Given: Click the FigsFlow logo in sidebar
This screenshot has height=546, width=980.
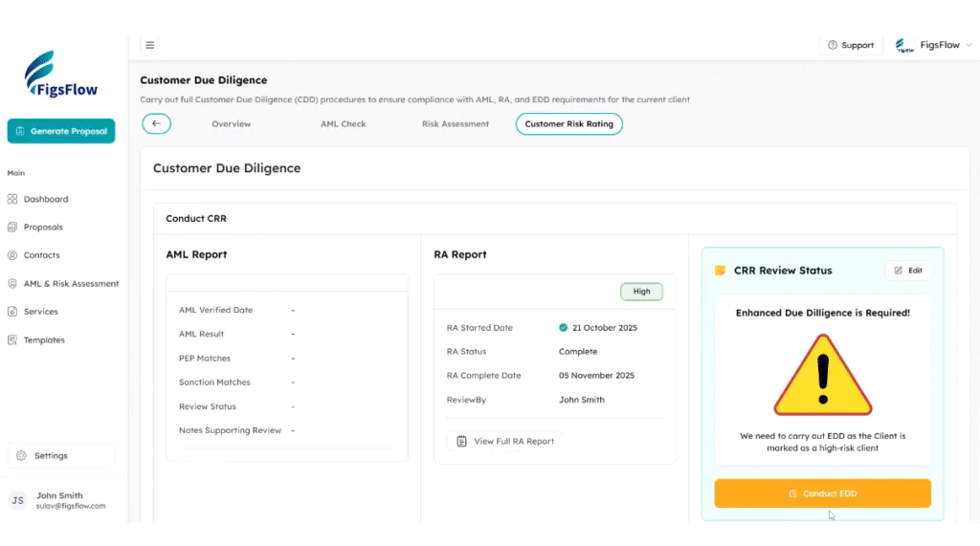Looking at the screenshot, I should coord(61,76).
